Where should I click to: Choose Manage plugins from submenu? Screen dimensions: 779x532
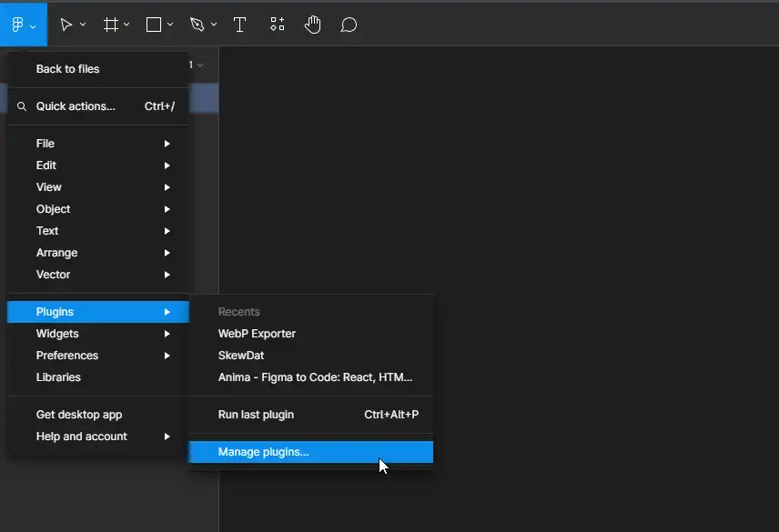pyautogui.click(x=264, y=452)
